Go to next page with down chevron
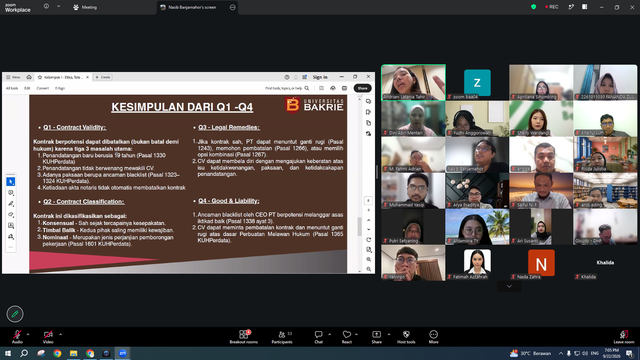This screenshot has height=360, width=640. (369, 229)
